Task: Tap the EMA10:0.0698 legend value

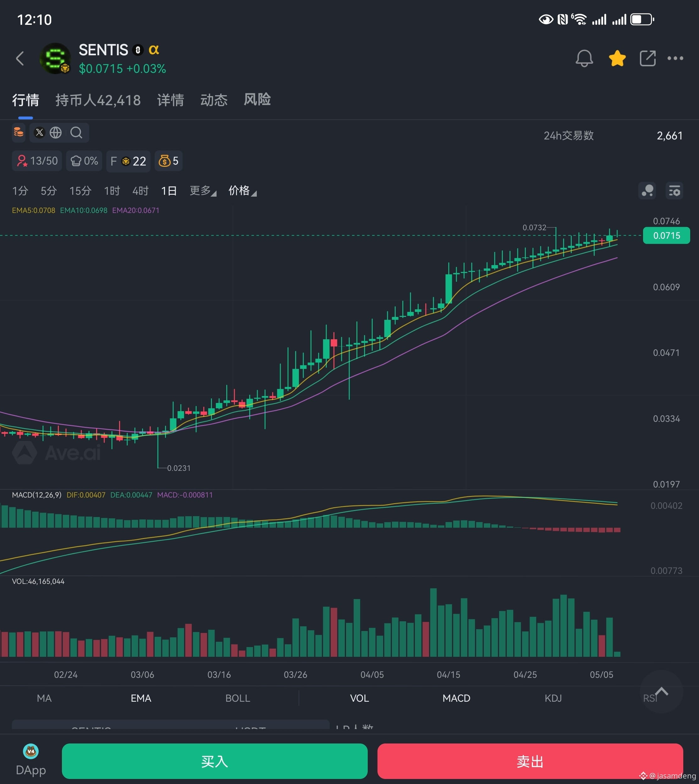Action: [84, 210]
